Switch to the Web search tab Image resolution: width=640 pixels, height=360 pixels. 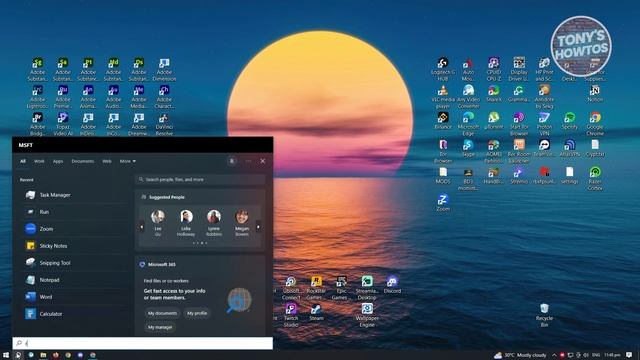(x=107, y=161)
